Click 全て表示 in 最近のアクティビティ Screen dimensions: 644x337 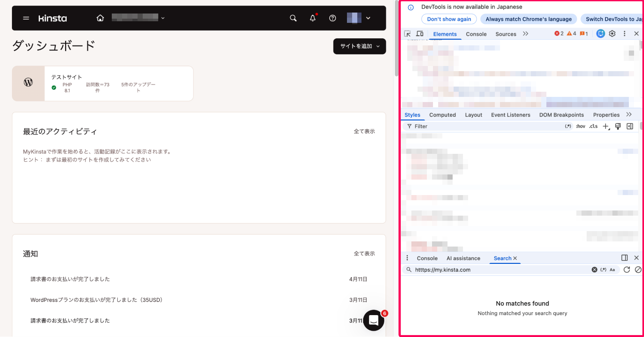pyautogui.click(x=364, y=131)
